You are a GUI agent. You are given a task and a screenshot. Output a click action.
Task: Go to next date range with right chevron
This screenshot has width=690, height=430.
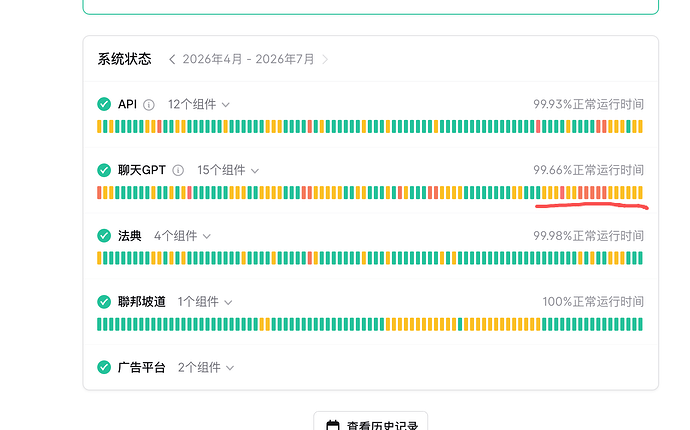click(325, 59)
